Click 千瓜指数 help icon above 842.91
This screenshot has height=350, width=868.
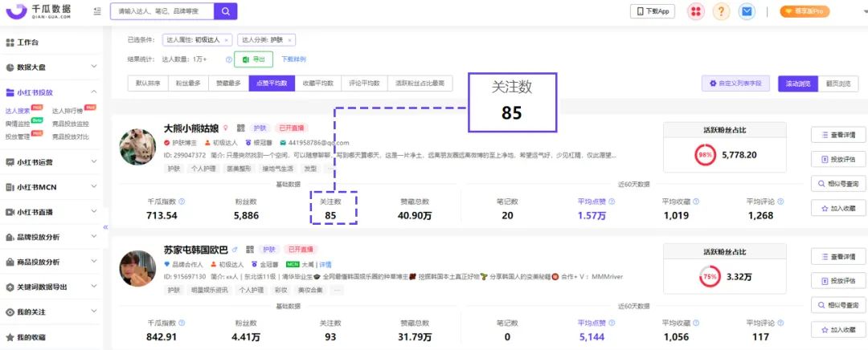coord(182,323)
